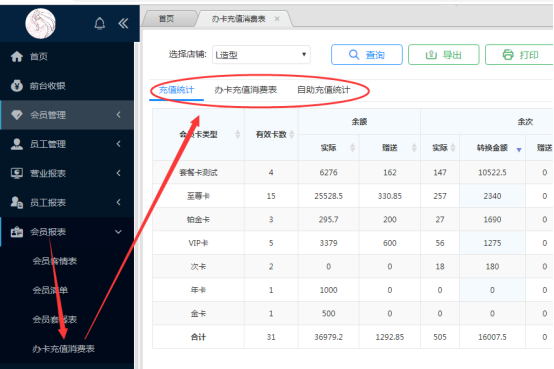Sort by 有效卡数 column arrows
The width and height of the screenshot is (554, 369).
pos(292,134)
